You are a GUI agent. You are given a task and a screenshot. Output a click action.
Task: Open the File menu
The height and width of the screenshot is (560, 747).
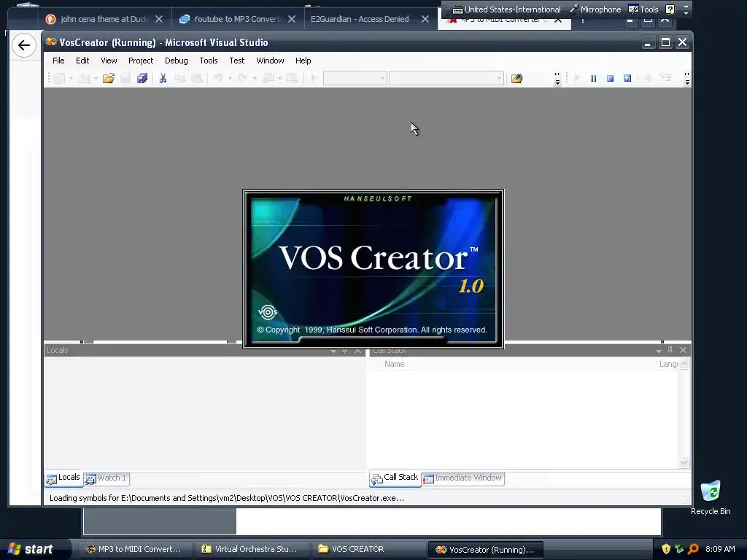coord(58,61)
